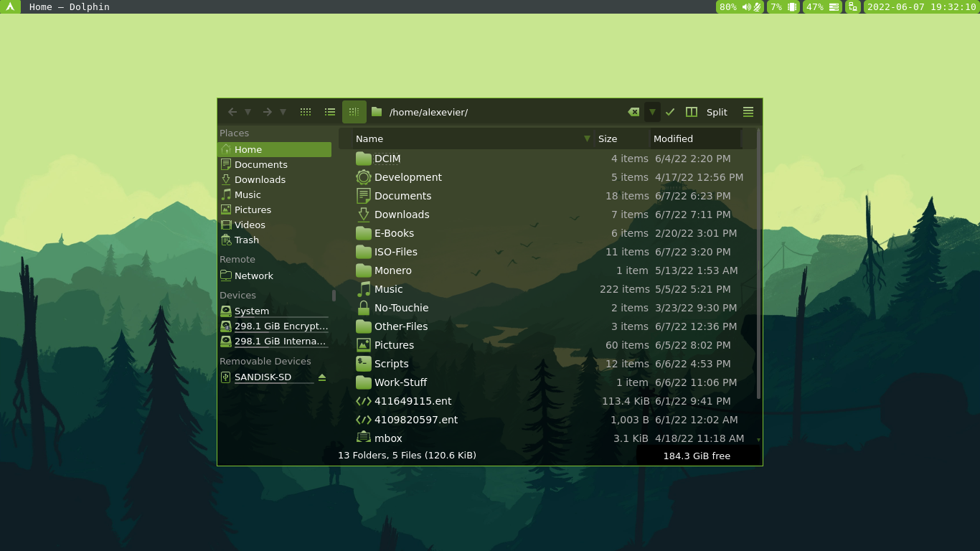This screenshot has height=551, width=980.
Task: Open back history dropdown arrow
Action: pos(248,112)
